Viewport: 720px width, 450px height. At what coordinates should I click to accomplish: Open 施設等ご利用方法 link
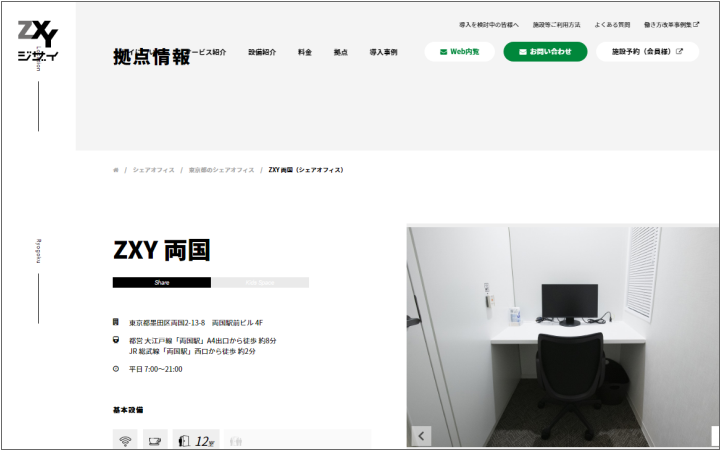coord(557,24)
